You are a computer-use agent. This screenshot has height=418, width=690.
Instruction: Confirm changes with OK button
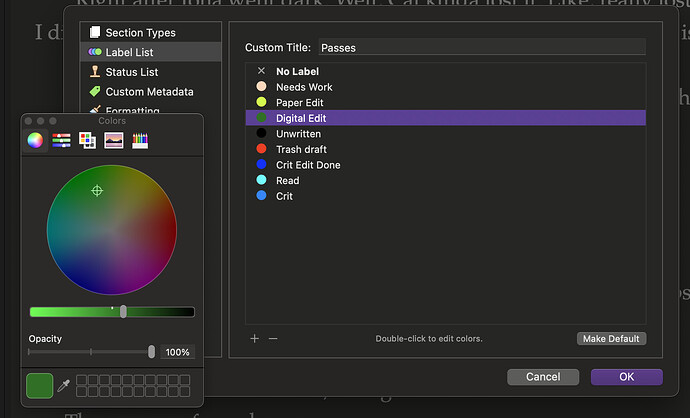[x=627, y=377]
